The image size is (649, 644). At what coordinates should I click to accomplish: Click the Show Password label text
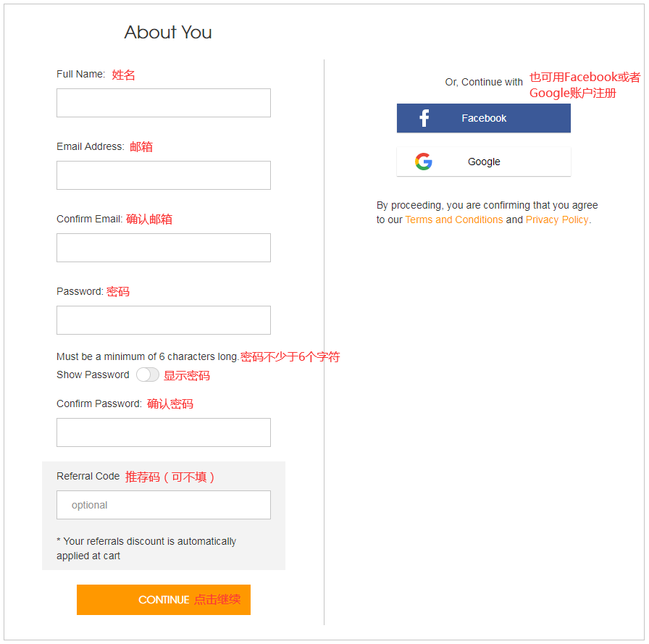pyautogui.click(x=93, y=375)
